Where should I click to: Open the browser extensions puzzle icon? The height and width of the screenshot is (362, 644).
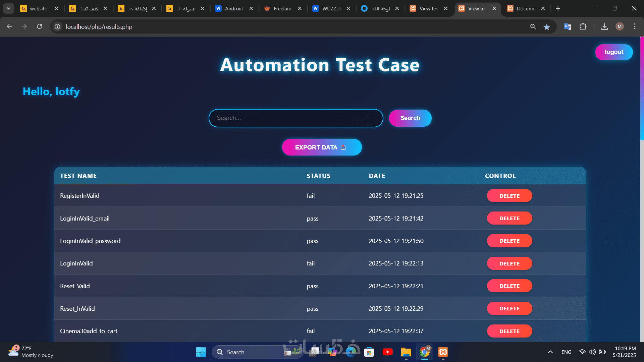(583, 27)
